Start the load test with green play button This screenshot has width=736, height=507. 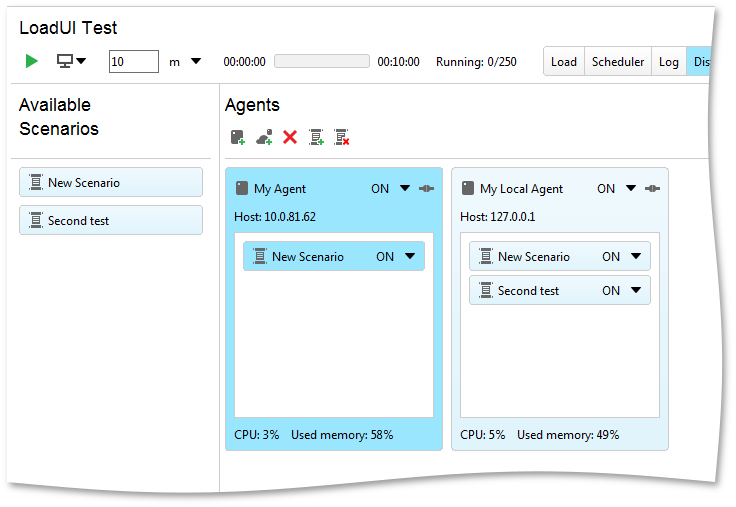tap(31, 61)
